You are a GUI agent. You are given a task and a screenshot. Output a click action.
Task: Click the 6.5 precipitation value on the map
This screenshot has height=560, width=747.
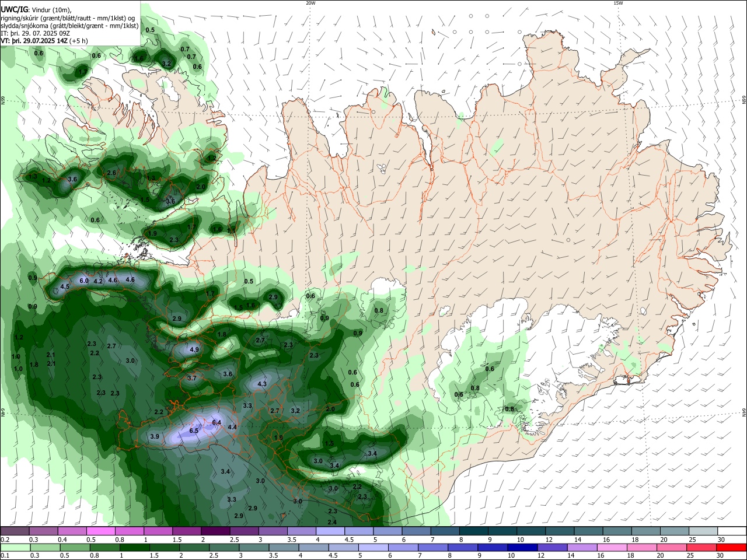[194, 430]
